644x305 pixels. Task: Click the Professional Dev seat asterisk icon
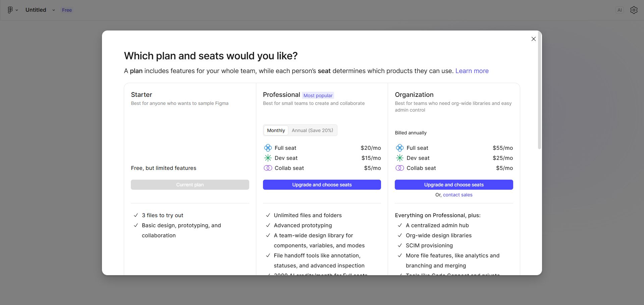tap(268, 158)
